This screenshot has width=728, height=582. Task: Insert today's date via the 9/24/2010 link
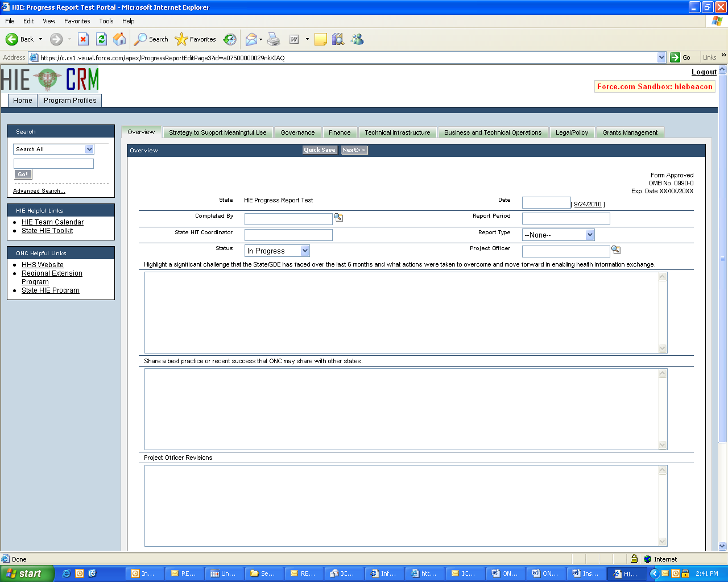point(588,204)
